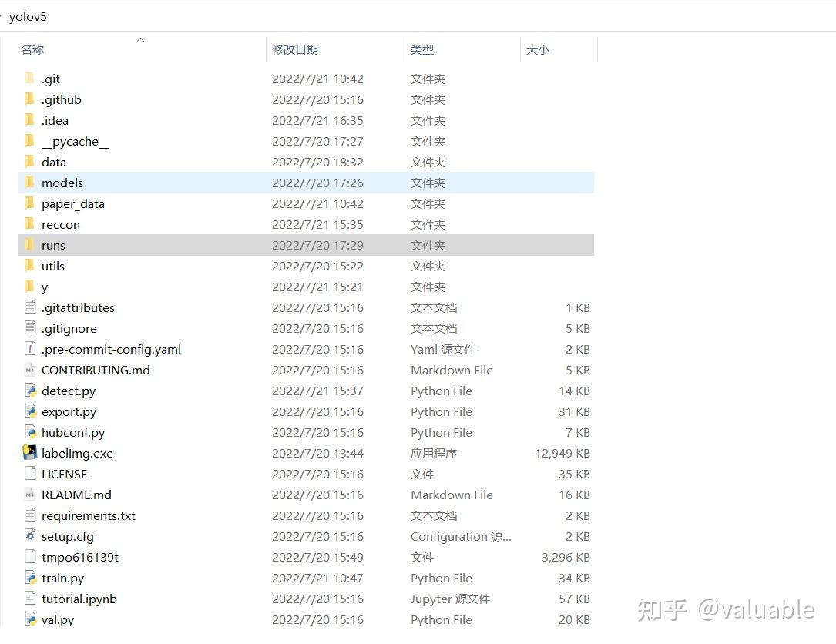
Task: Click the export.py Python icon
Action: pyautogui.click(x=30, y=411)
